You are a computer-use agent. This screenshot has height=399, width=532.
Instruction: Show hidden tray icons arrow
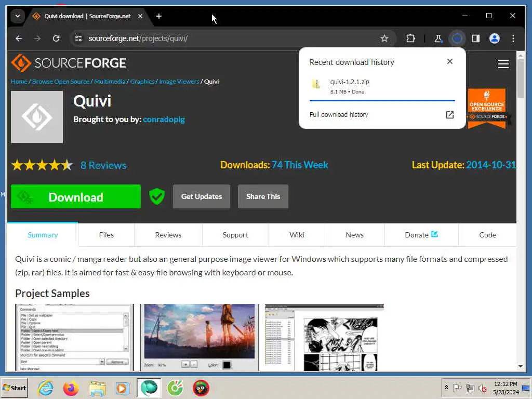(x=446, y=387)
